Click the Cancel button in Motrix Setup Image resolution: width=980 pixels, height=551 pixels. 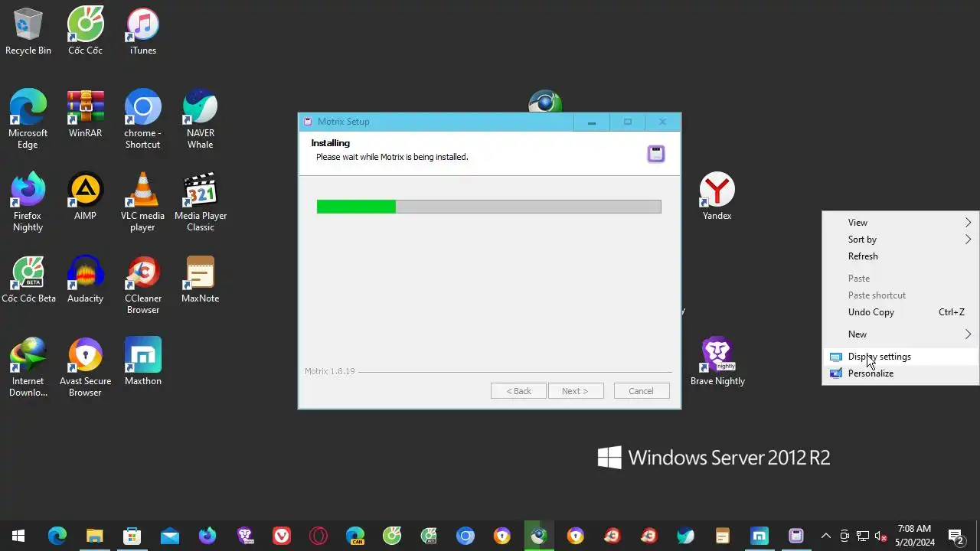click(x=642, y=391)
